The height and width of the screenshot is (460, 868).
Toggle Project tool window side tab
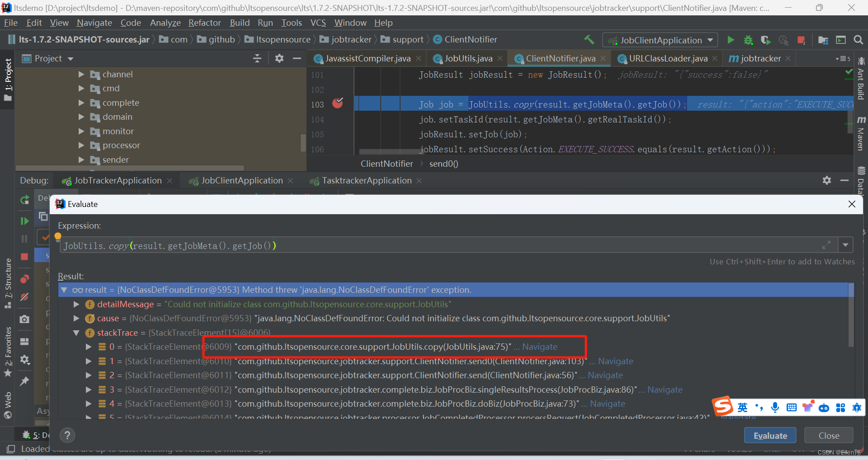pos(8,80)
